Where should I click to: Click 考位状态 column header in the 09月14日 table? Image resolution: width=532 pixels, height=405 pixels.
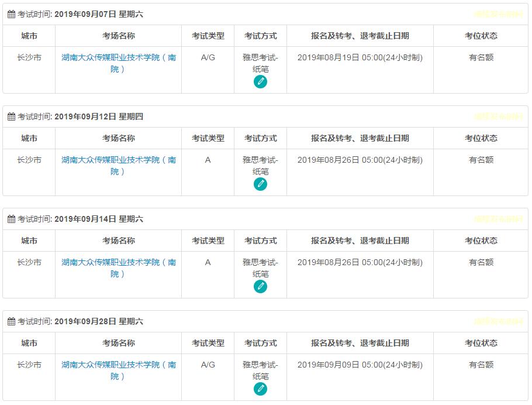click(481, 241)
